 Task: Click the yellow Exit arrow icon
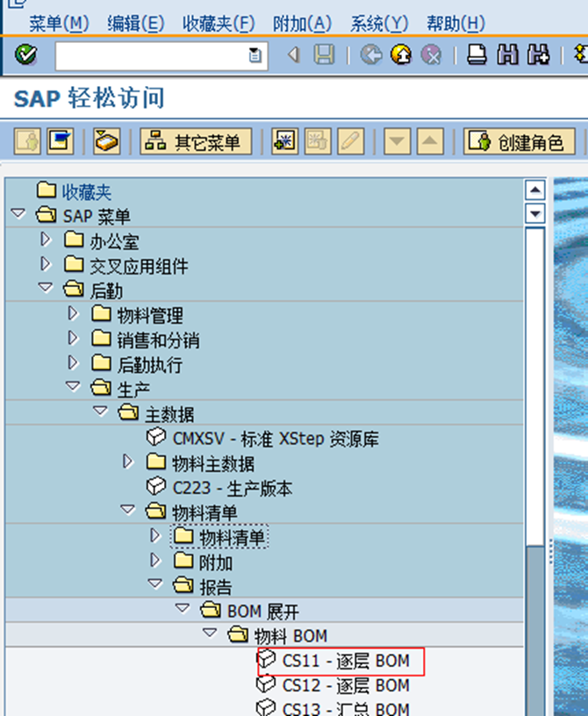point(401,54)
